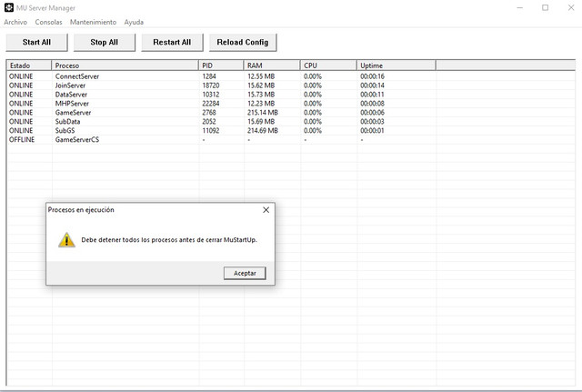Maximize the MU Server Manager window
The image size is (582, 392).
coord(546,7)
